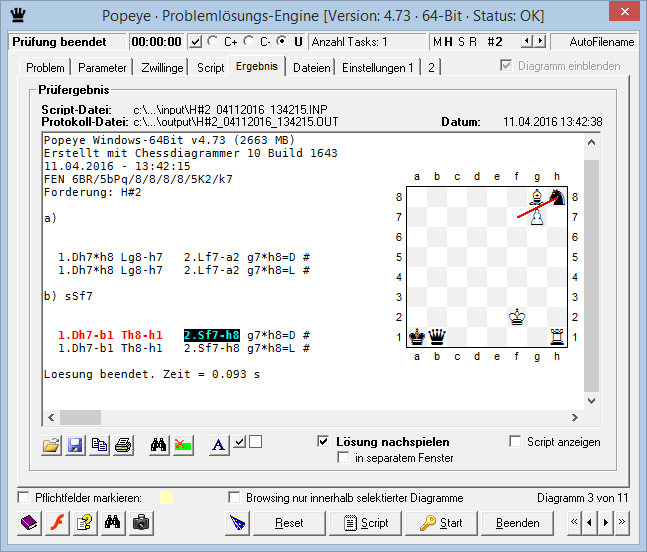Copy result text with the copy icon
The height and width of the screenshot is (552, 647).
click(x=99, y=446)
